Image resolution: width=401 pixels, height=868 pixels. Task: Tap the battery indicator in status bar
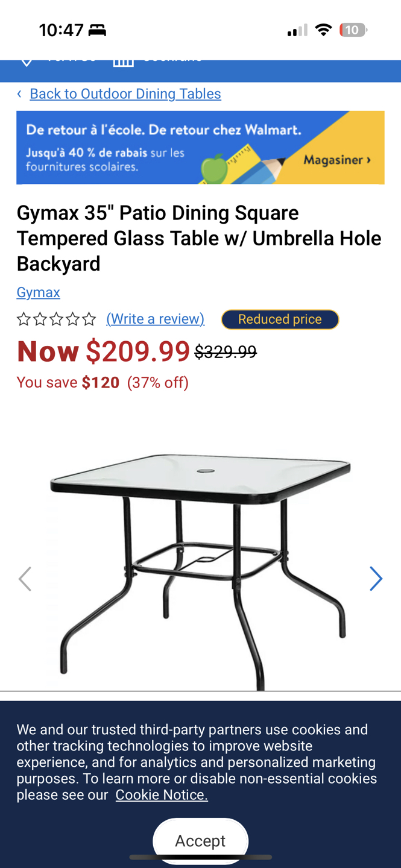tap(353, 30)
